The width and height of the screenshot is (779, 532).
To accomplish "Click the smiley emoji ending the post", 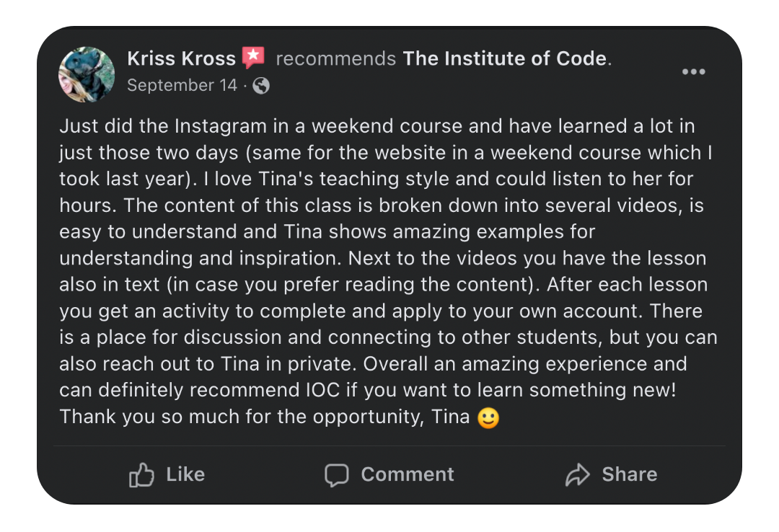I will coord(488,417).
